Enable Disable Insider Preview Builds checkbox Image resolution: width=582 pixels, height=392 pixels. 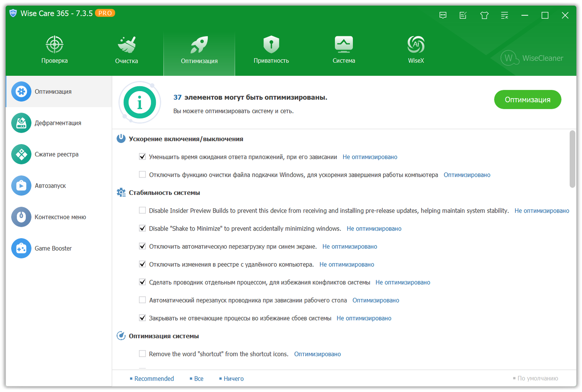coord(142,210)
